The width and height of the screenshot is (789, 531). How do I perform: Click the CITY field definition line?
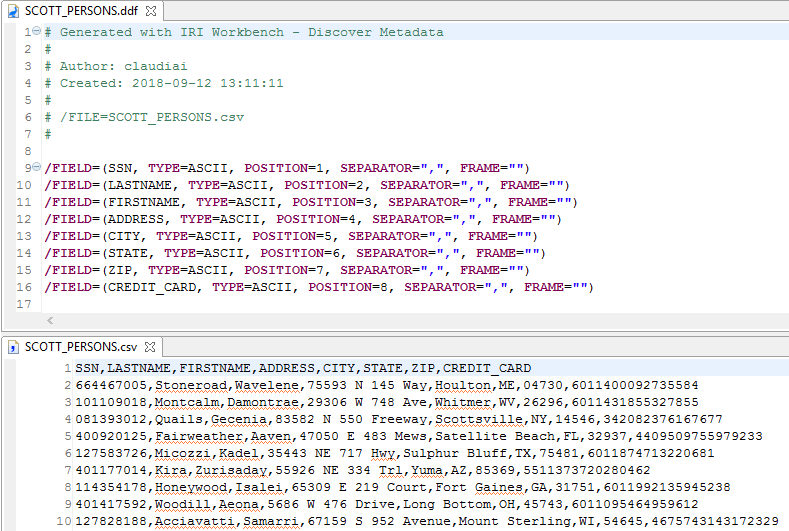[x=291, y=237]
